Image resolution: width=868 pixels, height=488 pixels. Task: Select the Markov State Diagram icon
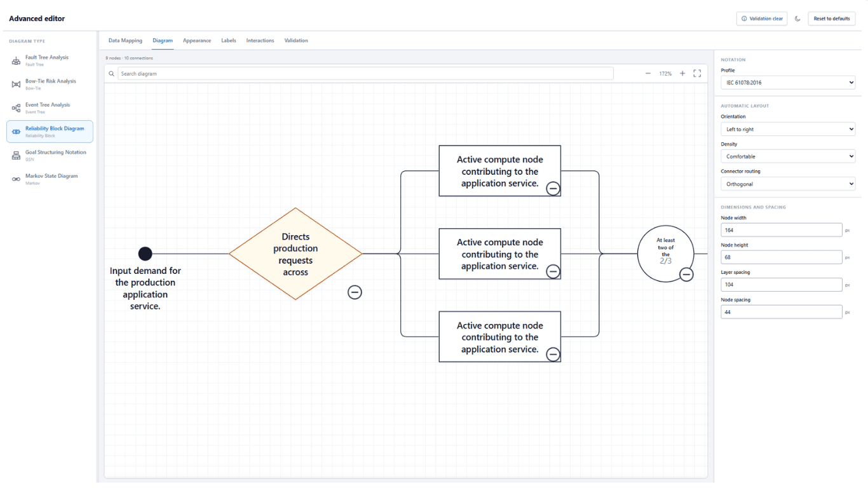[17, 179]
